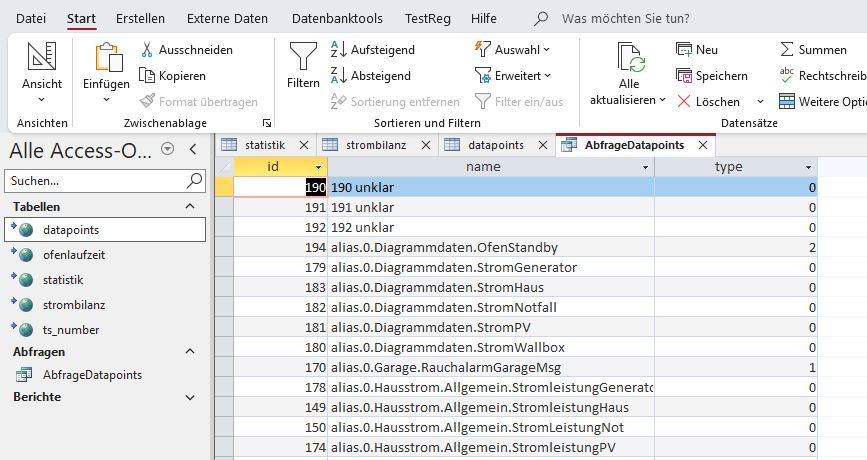Open Ansicht dropdown arrow

[42, 100]
